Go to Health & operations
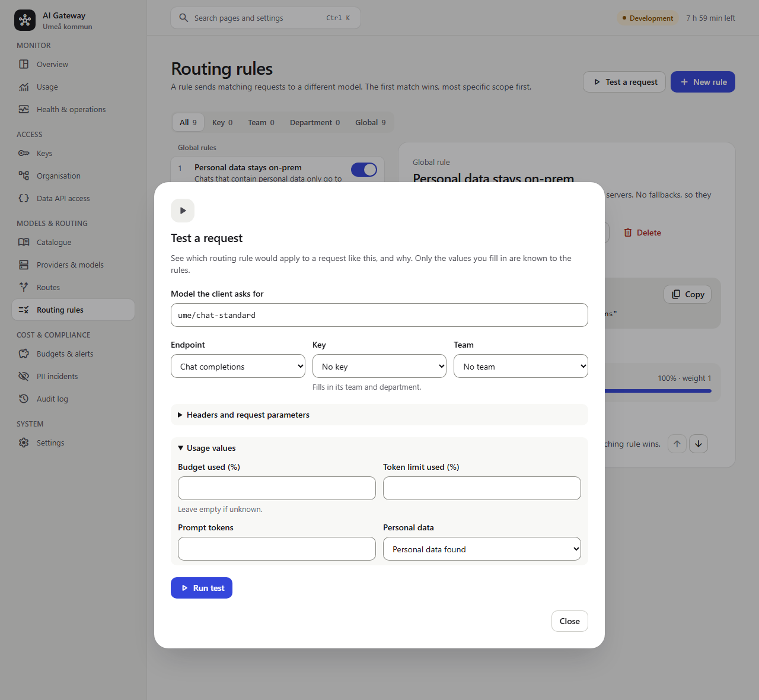 74,109
